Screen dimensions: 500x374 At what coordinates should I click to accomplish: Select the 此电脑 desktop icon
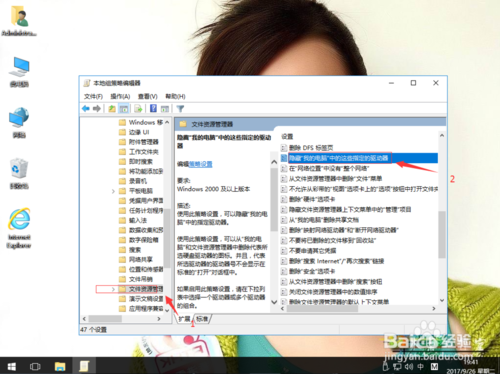tap(19, 72)
